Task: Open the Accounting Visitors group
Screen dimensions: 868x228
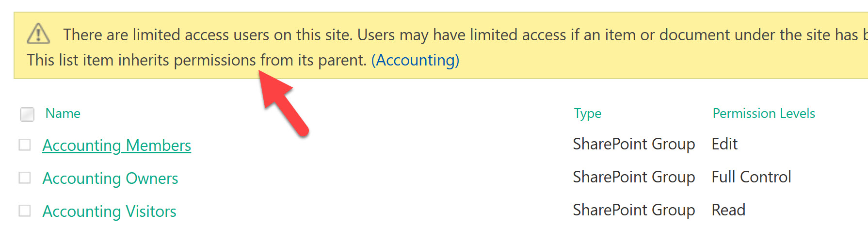Action: pyautogui.click(x=109, y=212)
